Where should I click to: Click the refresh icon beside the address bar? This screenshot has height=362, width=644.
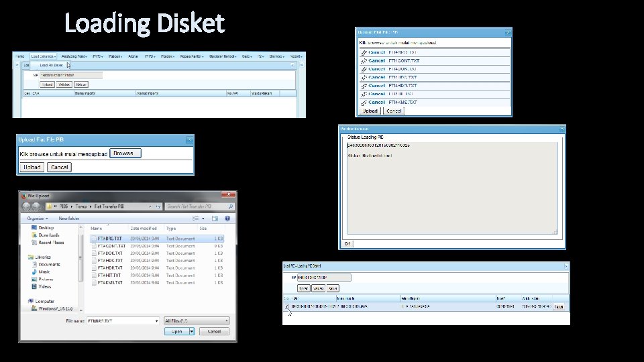point(158,206)
